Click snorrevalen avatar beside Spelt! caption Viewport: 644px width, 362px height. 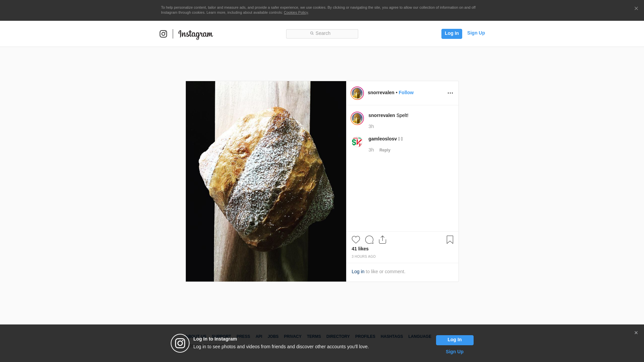pos(357,118)
